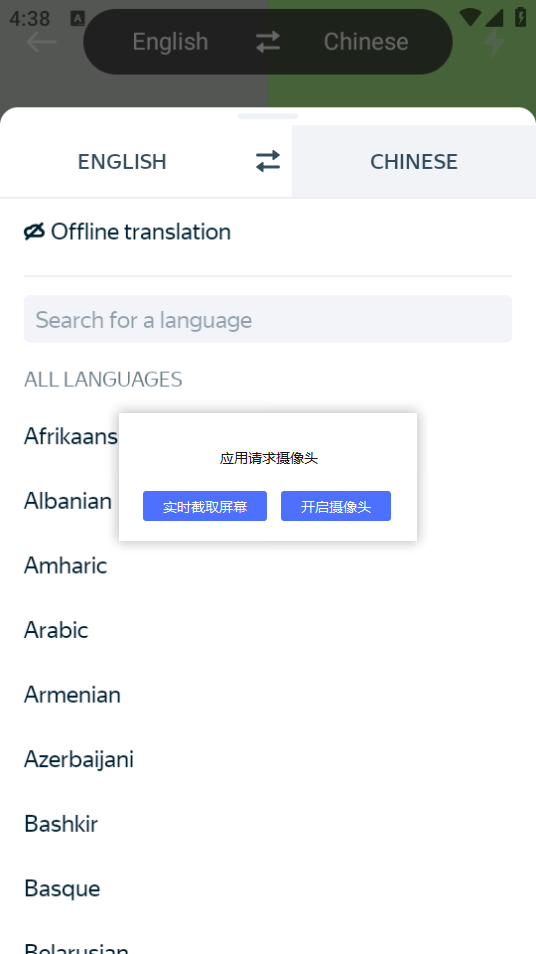Click the 开启摄像头 button
The height and width of the screenshot is (954, 536).
tap(336, 506)
